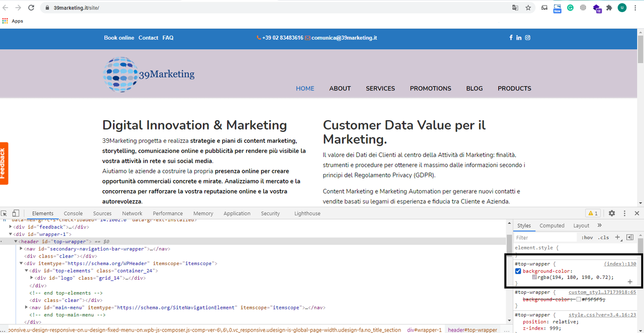Screen dimensions: 644x333
Task: Open Chrome's three-dot menu
Action: pyautogui.click(x=636, y=8)
